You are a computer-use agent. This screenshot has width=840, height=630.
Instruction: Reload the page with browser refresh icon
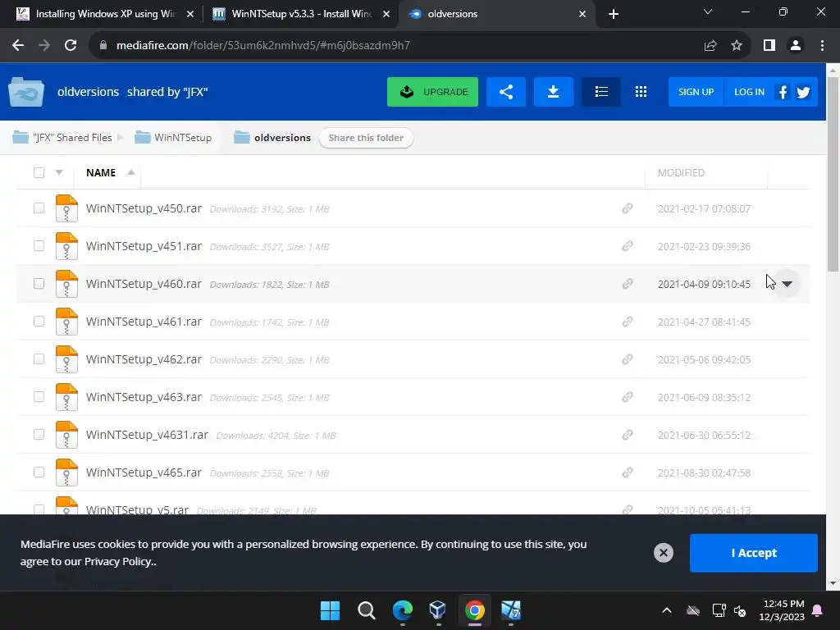click(71, 46)
